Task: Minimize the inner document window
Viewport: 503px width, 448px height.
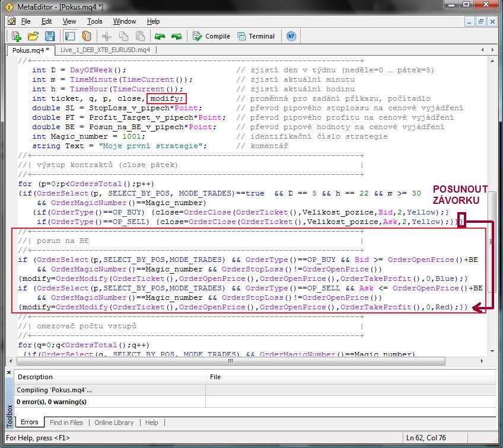Action: [x=469, y=22]
